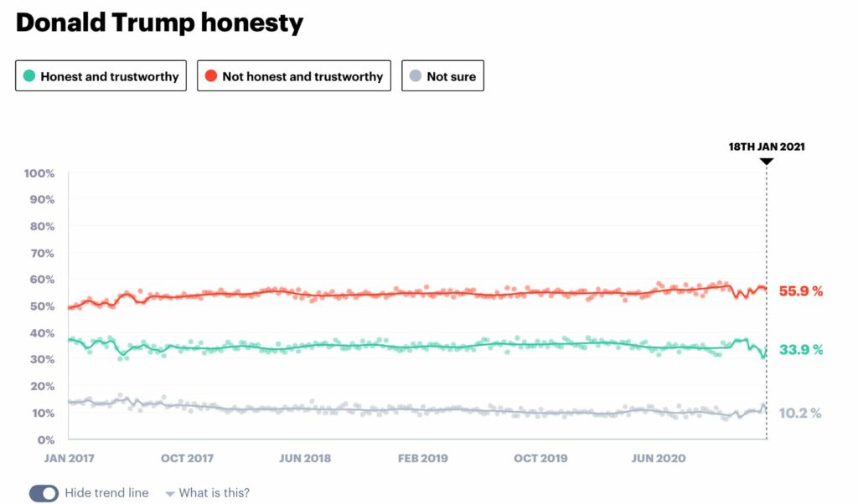Click the JUN 2020 axis label
Screen dimensions: 858x504
(x=658, y=458)
